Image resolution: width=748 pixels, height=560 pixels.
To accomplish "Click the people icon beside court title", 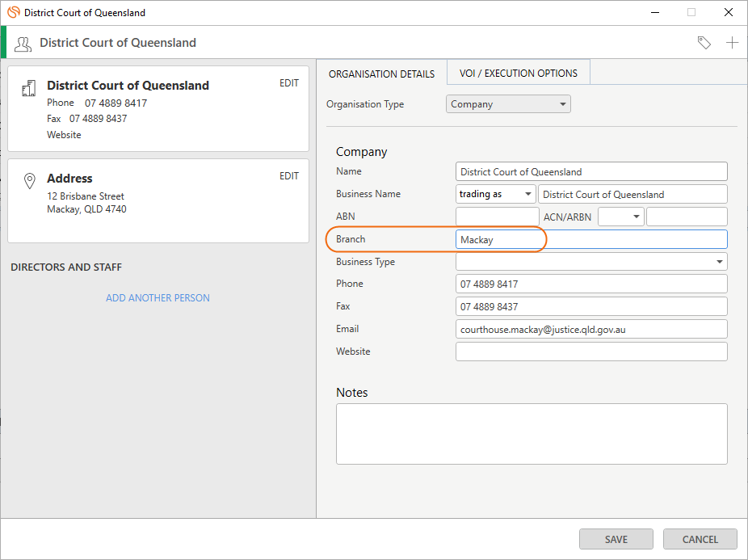I will coord(23,44).
